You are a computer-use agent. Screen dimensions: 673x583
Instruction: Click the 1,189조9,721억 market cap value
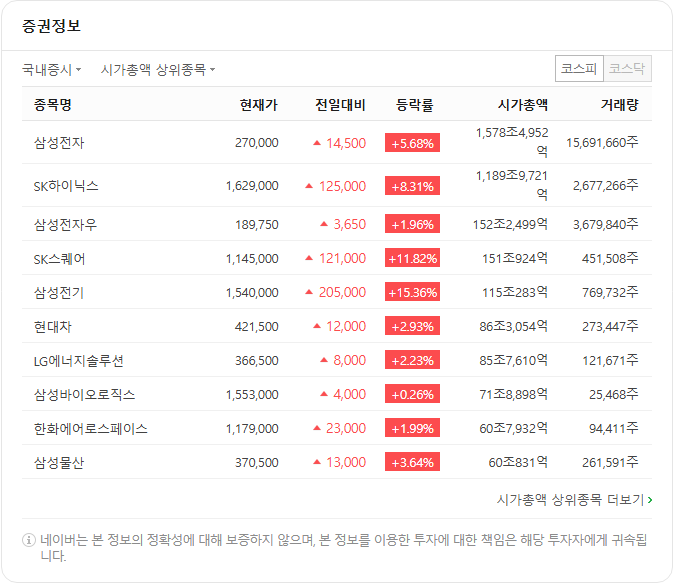click(x=512, y=185)
